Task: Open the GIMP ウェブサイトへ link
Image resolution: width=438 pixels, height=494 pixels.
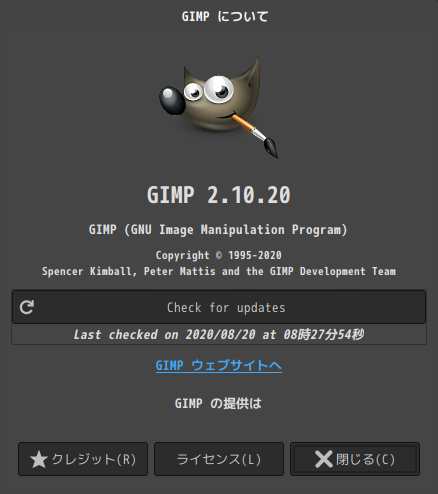Action: point(219,365)
